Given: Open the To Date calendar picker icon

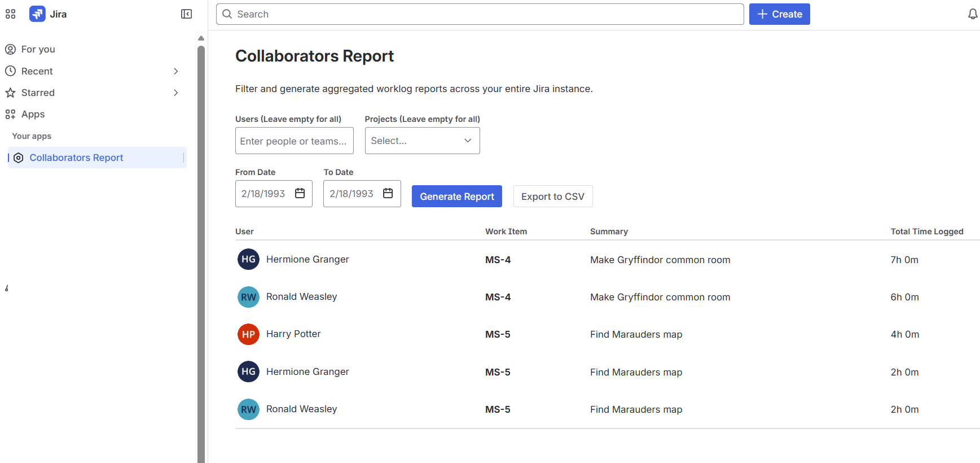Looking at the screenshot, I should [388, 194].
